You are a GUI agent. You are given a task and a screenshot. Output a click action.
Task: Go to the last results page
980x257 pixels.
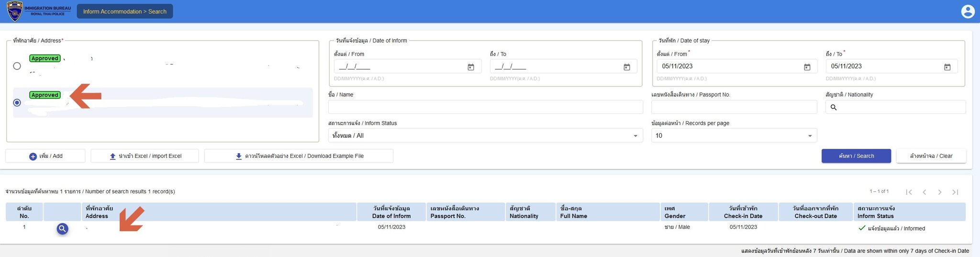[955, 192]
